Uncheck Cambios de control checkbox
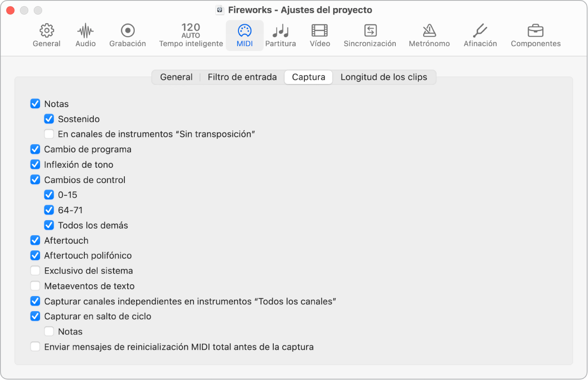This screenshot has width=588, height=380. 35,180
